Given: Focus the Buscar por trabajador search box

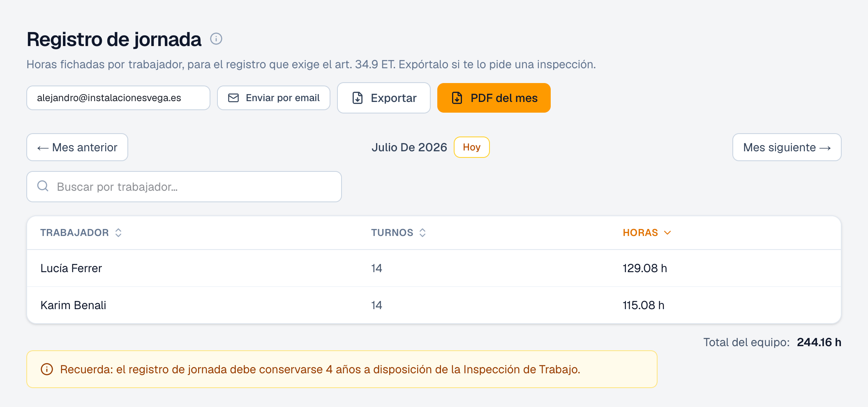Looking at the screenshot, I should point(184,187).
